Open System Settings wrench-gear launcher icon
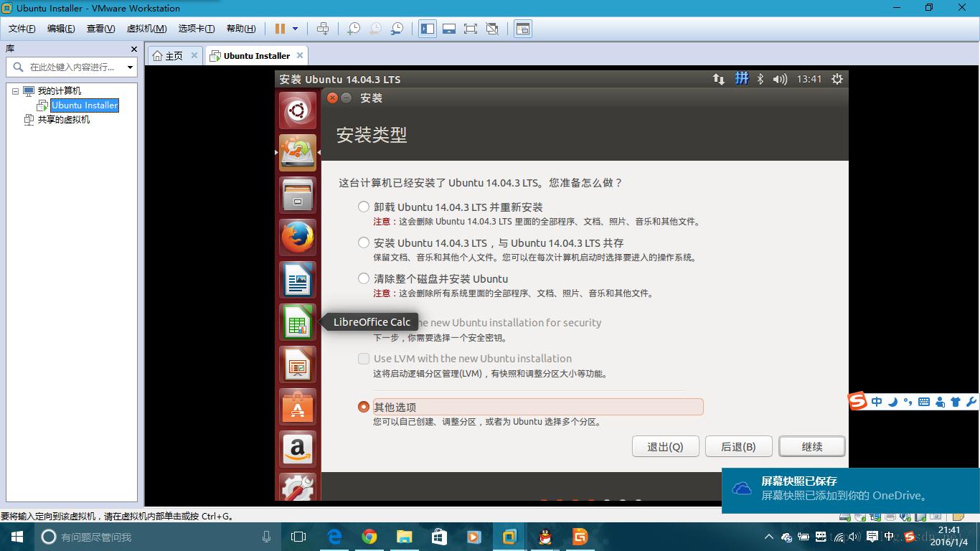 point(298,487)
